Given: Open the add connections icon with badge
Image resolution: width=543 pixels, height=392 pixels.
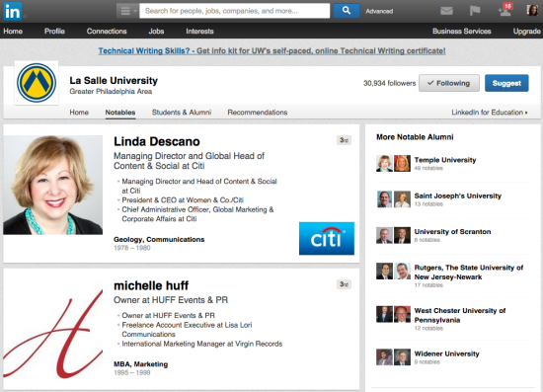Looking at the screenshot, I should (504, 11).
